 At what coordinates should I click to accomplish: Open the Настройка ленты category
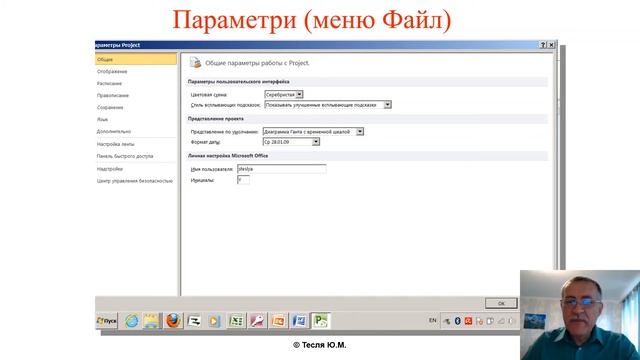click(x=116, y=144)
